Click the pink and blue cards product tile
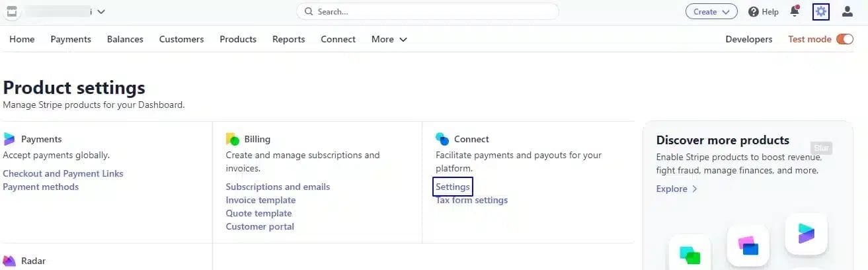 coord(748,246)
